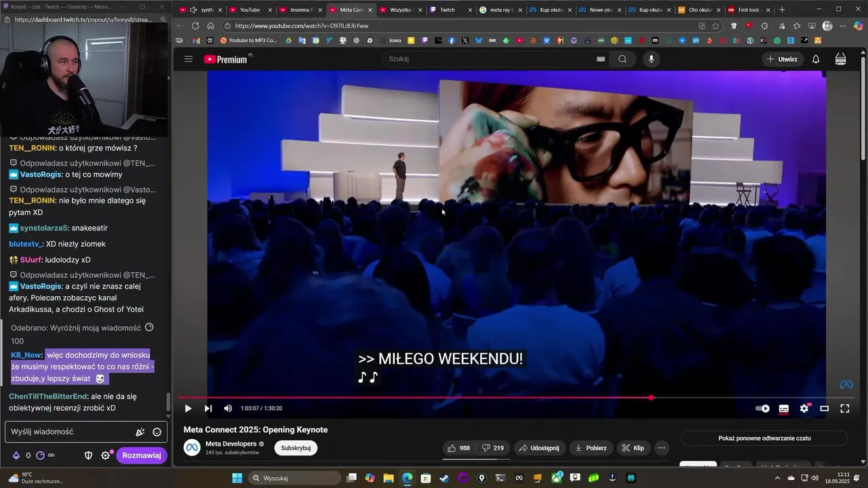The height and width of the screenshot is (488, 868).
Task: Seek using video progress bar scrubber
Action: tap(651, 398)
